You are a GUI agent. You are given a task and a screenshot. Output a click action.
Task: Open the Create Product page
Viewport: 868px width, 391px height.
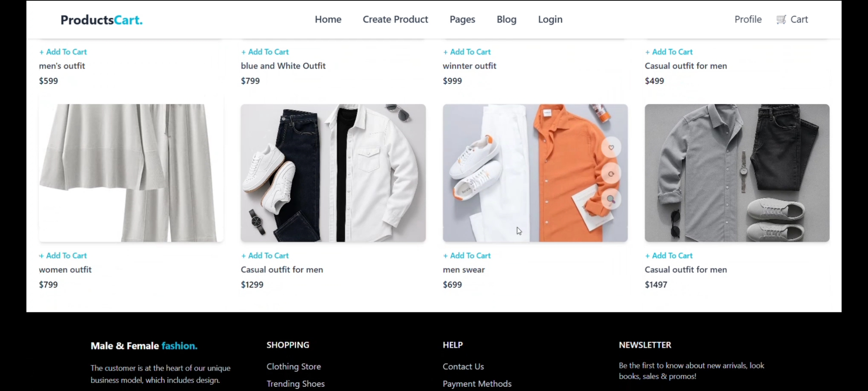pyautogui.click(x=395, y=20)
